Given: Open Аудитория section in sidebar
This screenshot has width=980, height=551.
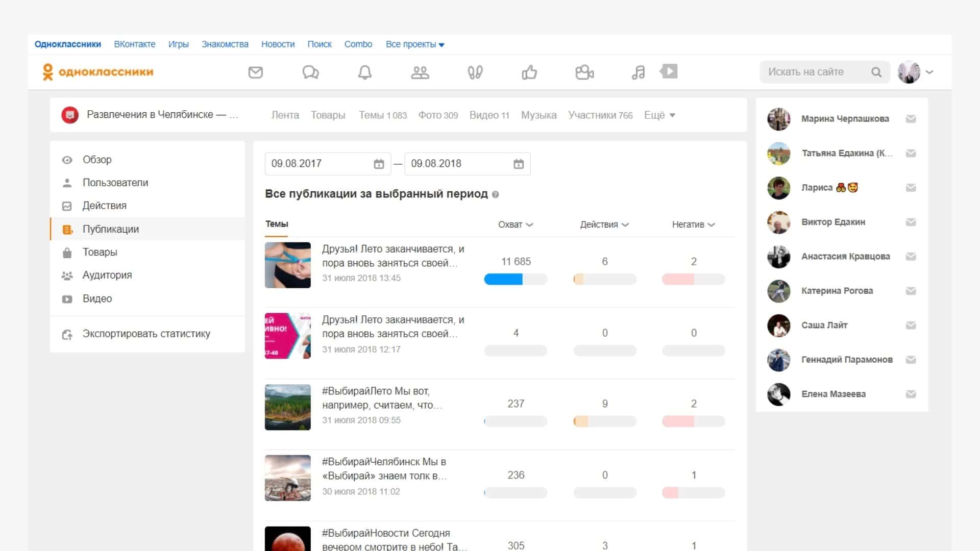Looking at the screenshot, I should click(107, 275).
